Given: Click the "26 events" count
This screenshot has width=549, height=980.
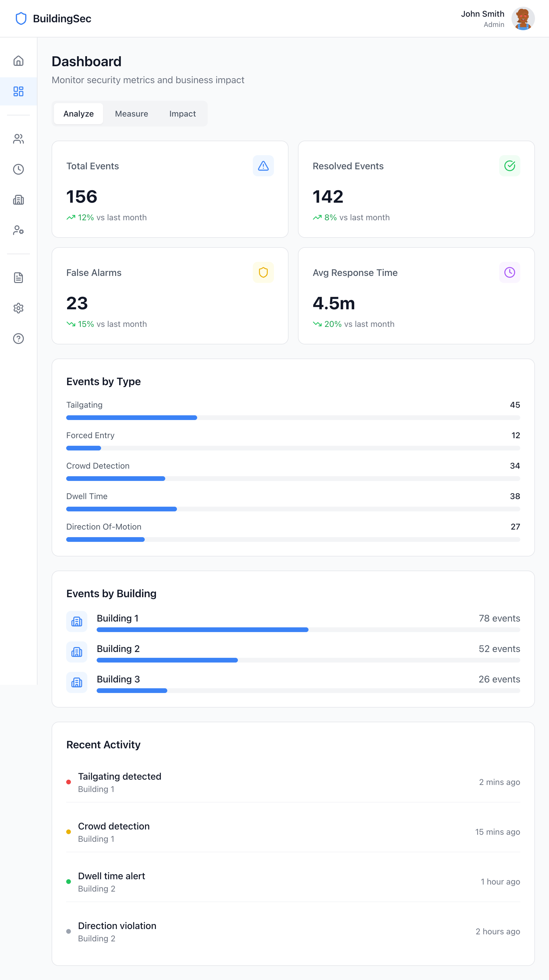Looking at the screenshot, I should tap(499, 679).
